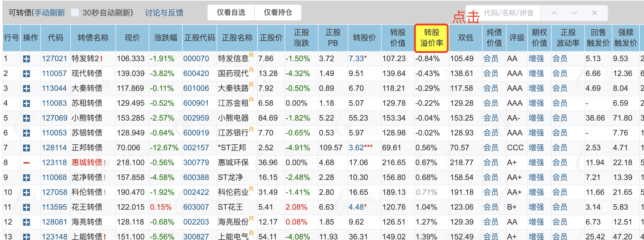Open bond code 123118 link
The height and width of the screenshot is (240, 644).
coord(54,162)
